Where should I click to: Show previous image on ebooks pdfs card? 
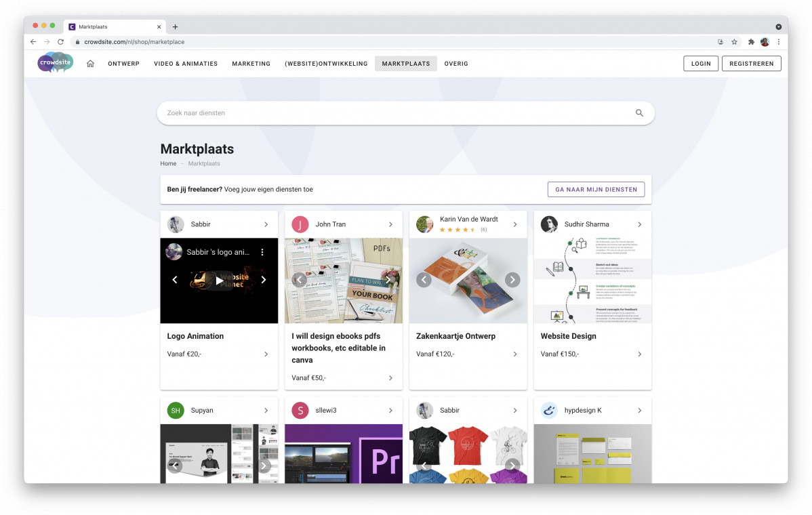tap(300, 280)
